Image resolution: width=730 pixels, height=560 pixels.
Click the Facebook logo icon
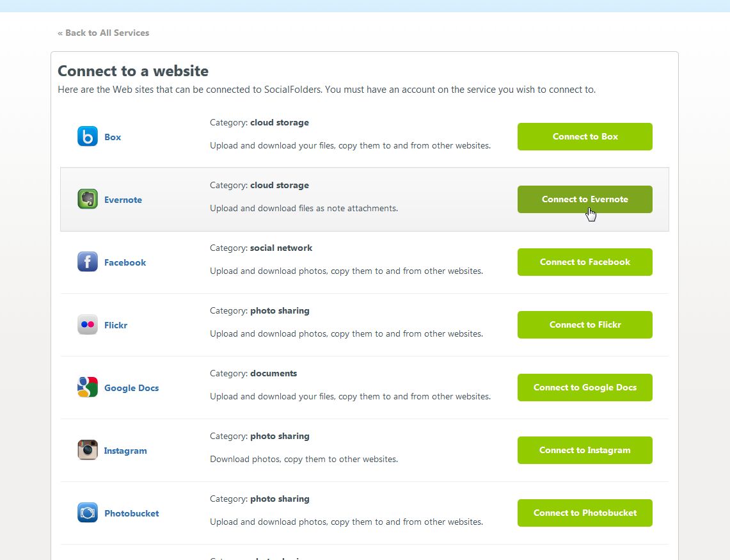click(x=88, y=262)
